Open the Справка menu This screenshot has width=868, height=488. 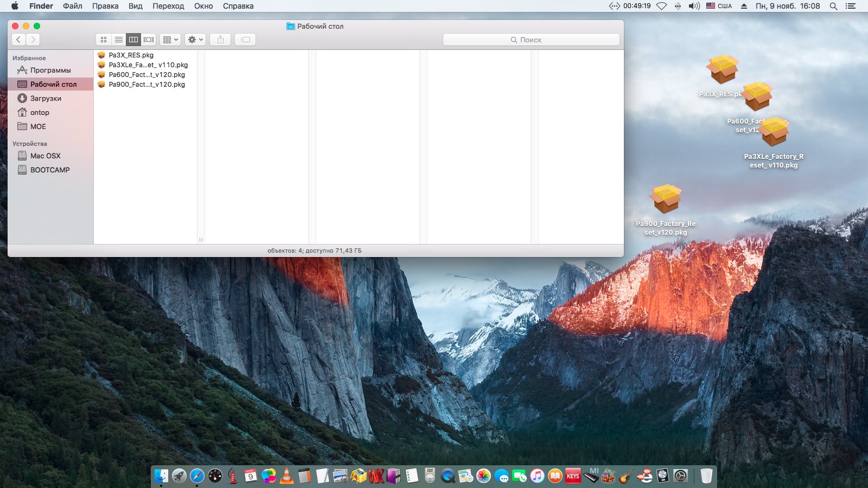238,6
